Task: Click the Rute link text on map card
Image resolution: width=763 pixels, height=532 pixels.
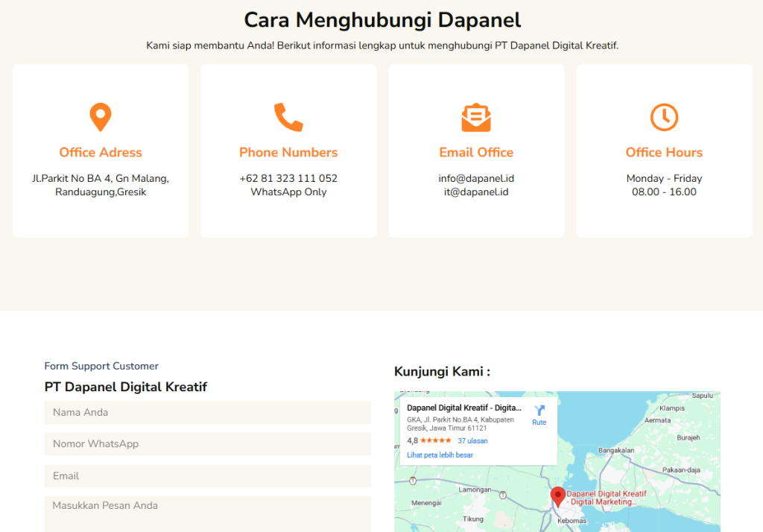Action: coord(539,422)
